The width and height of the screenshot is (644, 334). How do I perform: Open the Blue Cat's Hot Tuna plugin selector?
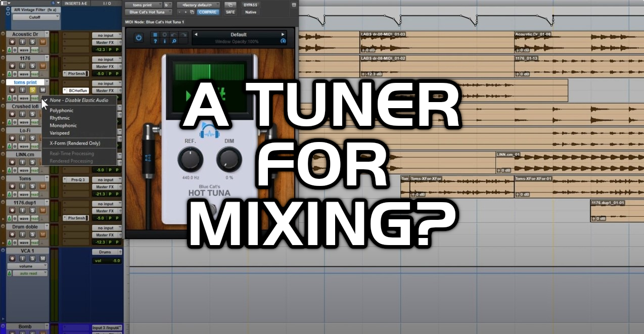point(149,12)
